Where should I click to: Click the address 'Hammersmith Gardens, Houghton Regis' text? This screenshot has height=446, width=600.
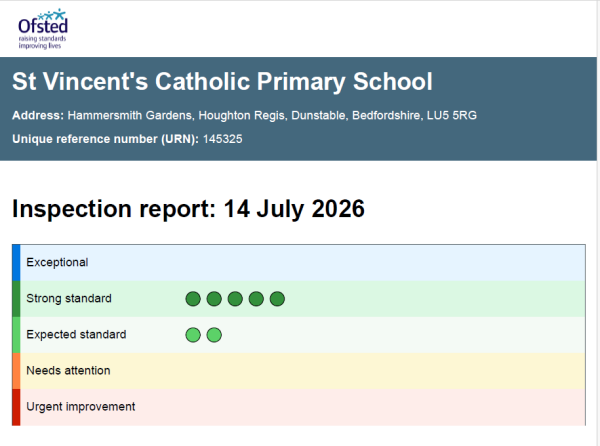(177, 115)
